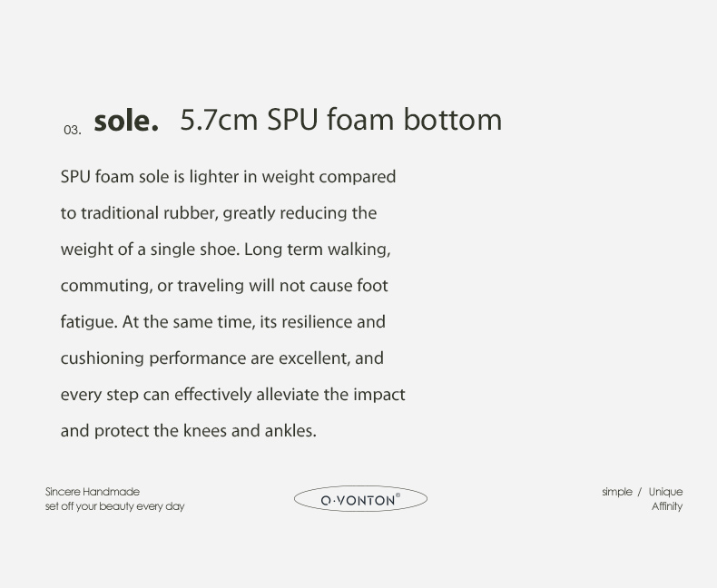This screenshot has width=717, height=588.
Task: Click the line starting "cushioning performance"
Action: pos(221,358)
